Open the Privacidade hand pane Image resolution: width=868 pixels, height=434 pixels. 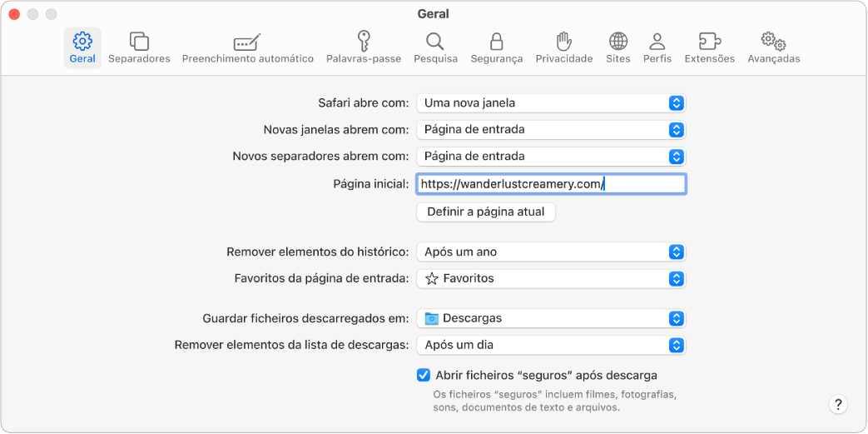click(564, 47)
